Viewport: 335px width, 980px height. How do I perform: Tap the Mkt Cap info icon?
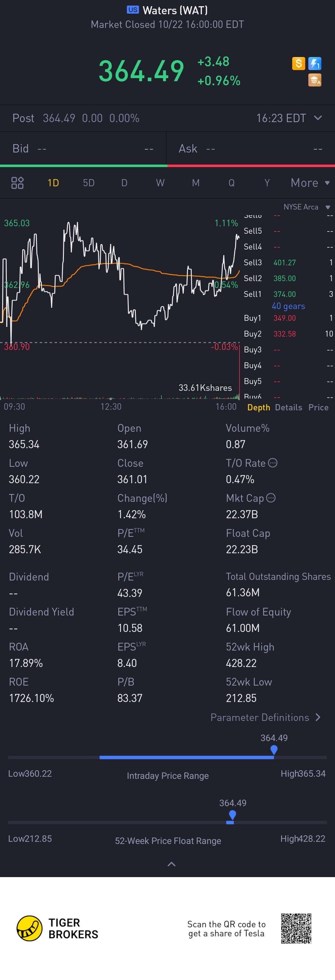pos(271,498)
